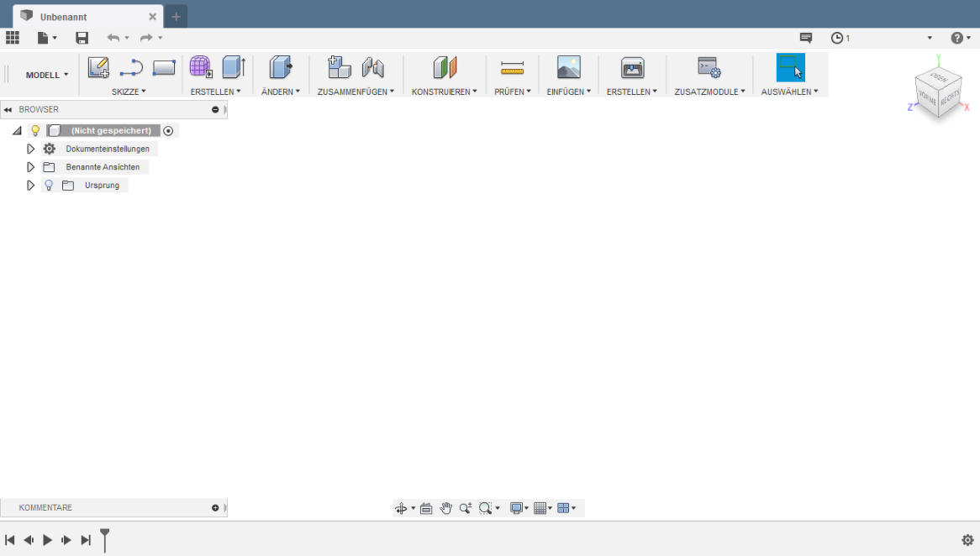The width and height of the screenshot is (980, 556).
Task: Open the MODELL workspace dropdown
Action: click(47, 75)
